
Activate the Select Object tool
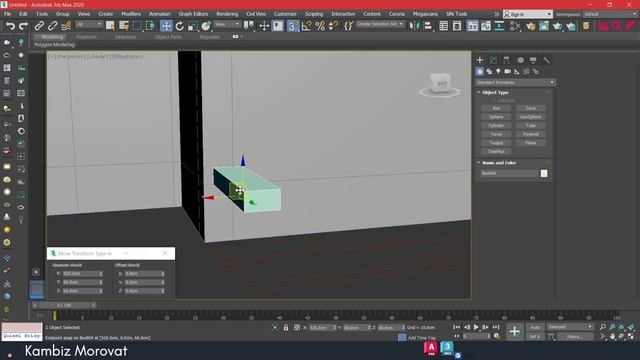[110, 26]
